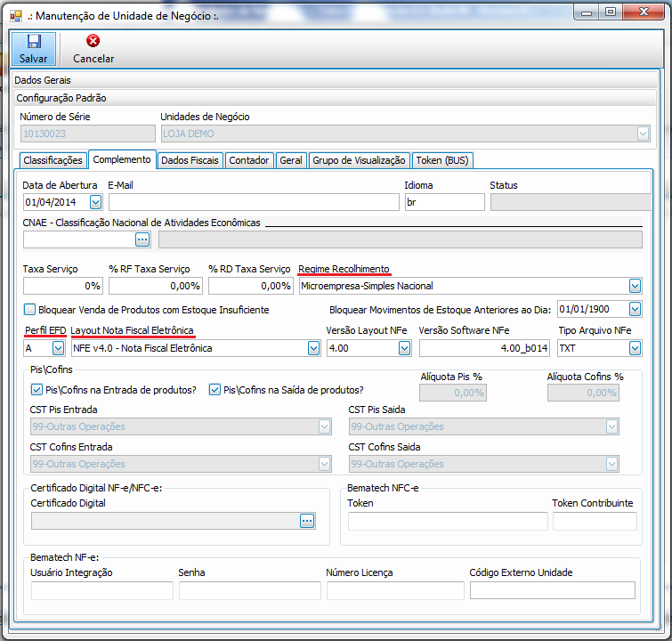Switch to the Contador tab
This screenshot has width=672, height=641.
coord(248,160)
